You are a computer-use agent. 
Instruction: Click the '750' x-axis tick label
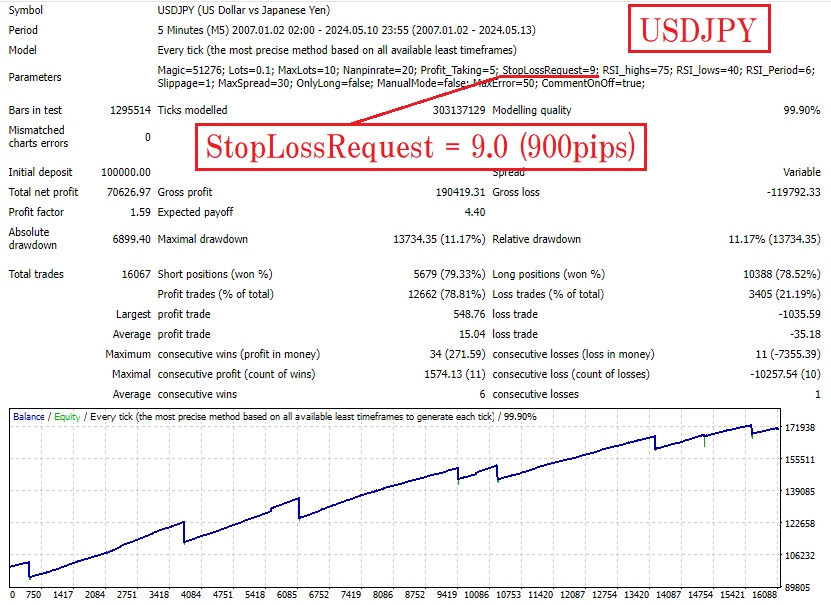[33, 595]
